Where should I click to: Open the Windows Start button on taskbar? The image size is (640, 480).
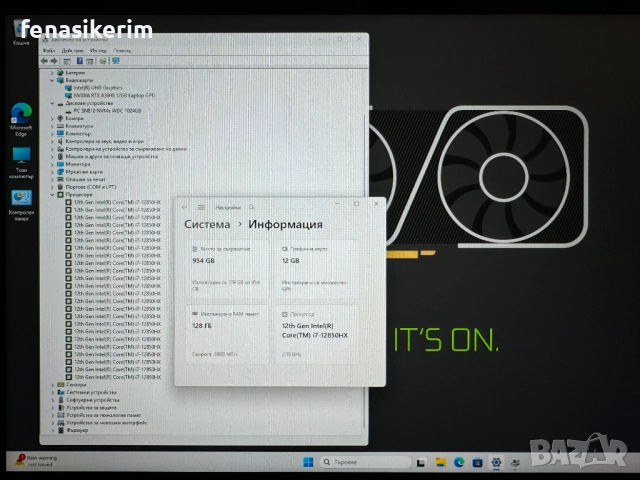pos(308,462)
